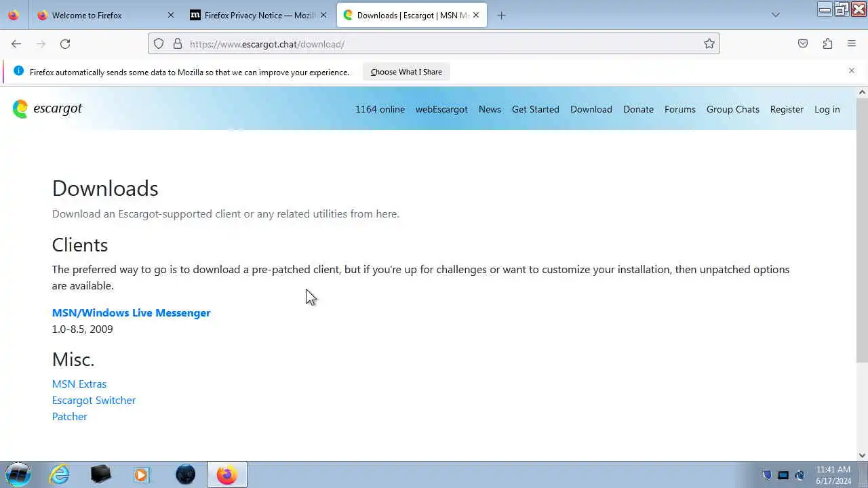Open the dark blue globe taskbar icon

pos(185,474)
